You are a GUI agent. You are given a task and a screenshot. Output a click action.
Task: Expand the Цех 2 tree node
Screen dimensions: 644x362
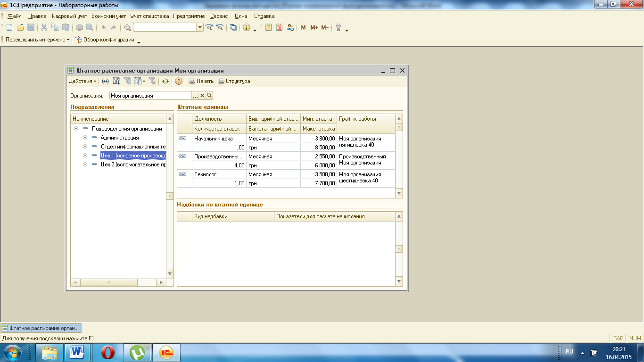[85, 165]
